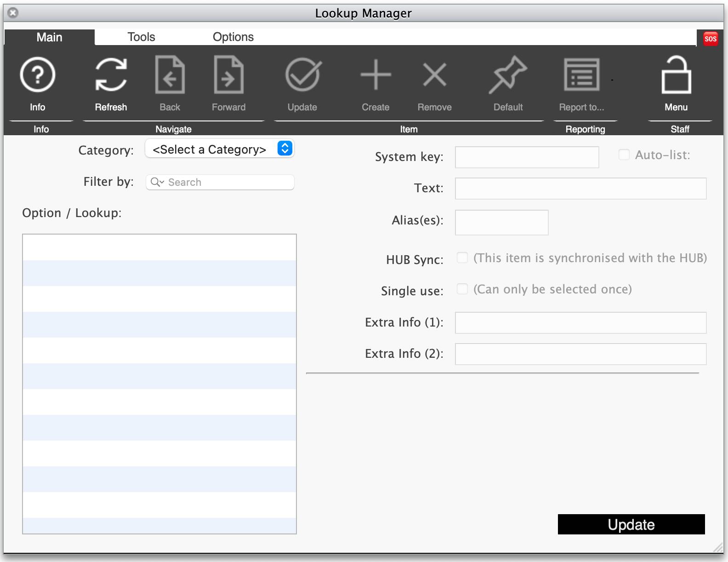Focus the Text input field
This screenshot has width=728, height=562.
(x=580, y=189)
